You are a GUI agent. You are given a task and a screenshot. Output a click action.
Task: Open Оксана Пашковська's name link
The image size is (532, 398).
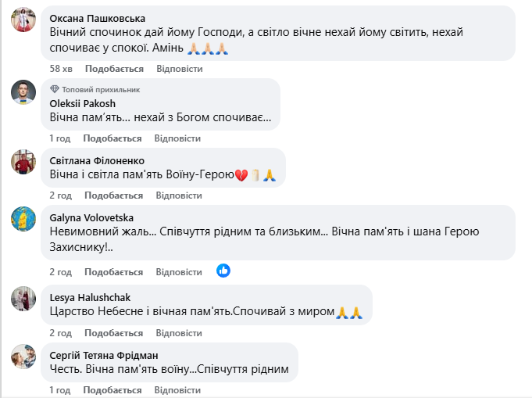click(x=97, y=18)
